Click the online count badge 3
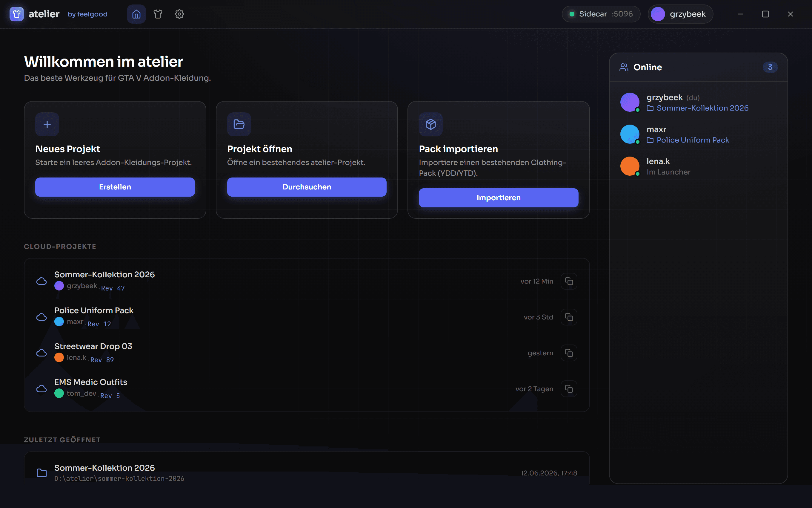This screenshot has width=812, height=508. click(770, 67)
